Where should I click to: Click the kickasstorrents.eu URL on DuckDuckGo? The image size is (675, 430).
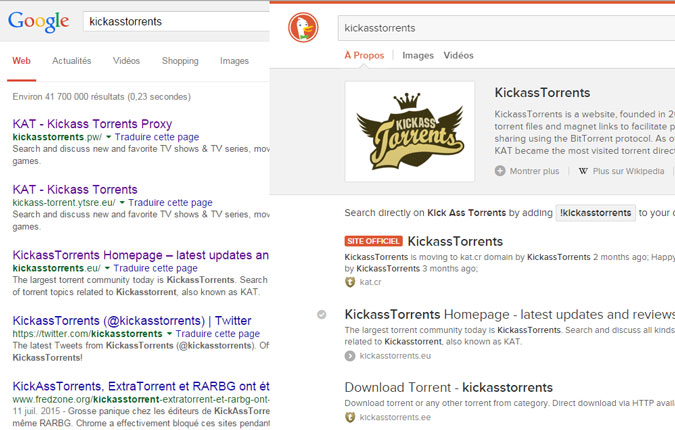(x=396, y=356)
